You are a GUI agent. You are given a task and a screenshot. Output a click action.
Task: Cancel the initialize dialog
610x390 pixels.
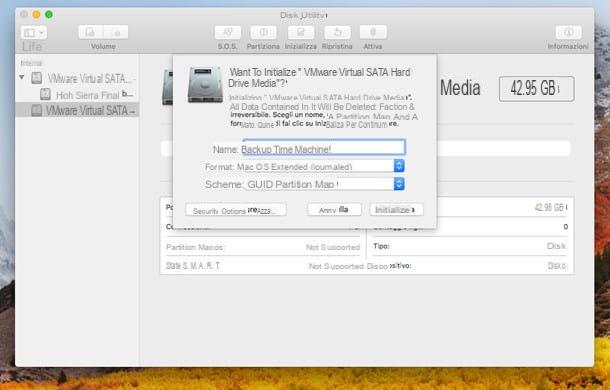(334, 210)
